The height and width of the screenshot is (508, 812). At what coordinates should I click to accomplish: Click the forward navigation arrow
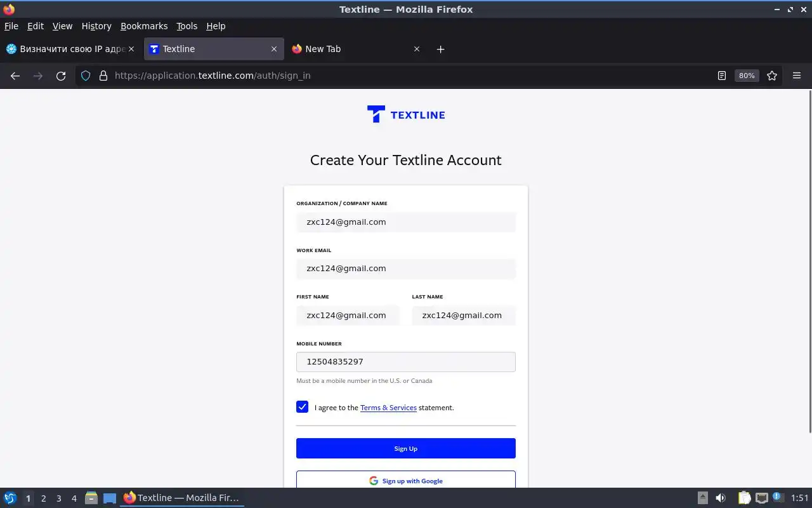pyautogui.click(x=38, y=76)
